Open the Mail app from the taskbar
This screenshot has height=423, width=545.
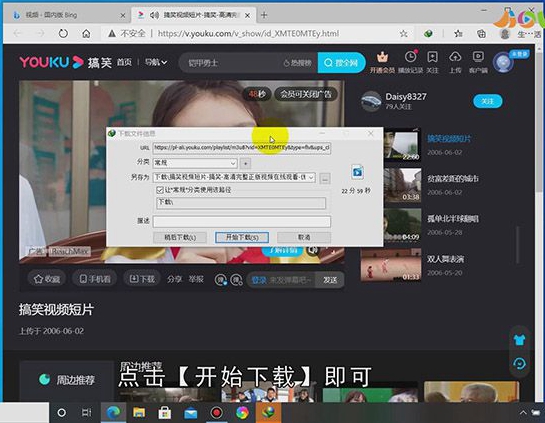[x=190, y=413]
